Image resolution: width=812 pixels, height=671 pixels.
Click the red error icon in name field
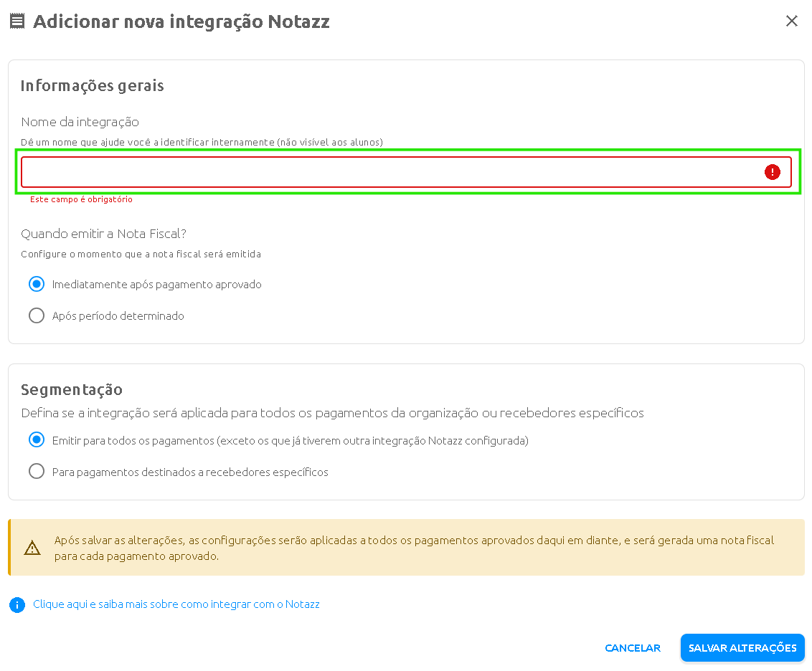[x=772, y=172]
